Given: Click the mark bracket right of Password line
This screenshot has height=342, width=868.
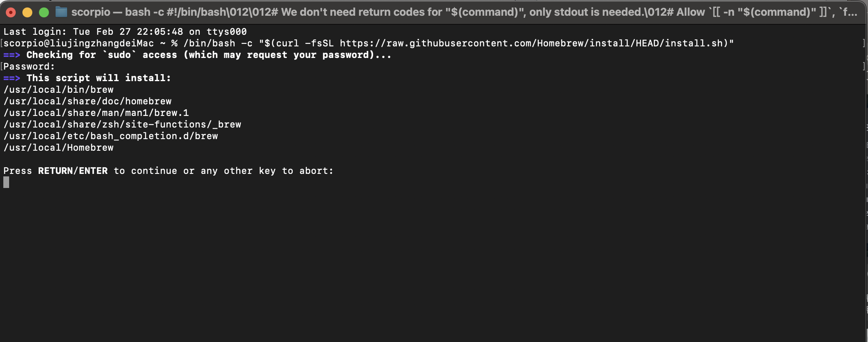Looking at the screenshot, I should click(x=864, y=66).
